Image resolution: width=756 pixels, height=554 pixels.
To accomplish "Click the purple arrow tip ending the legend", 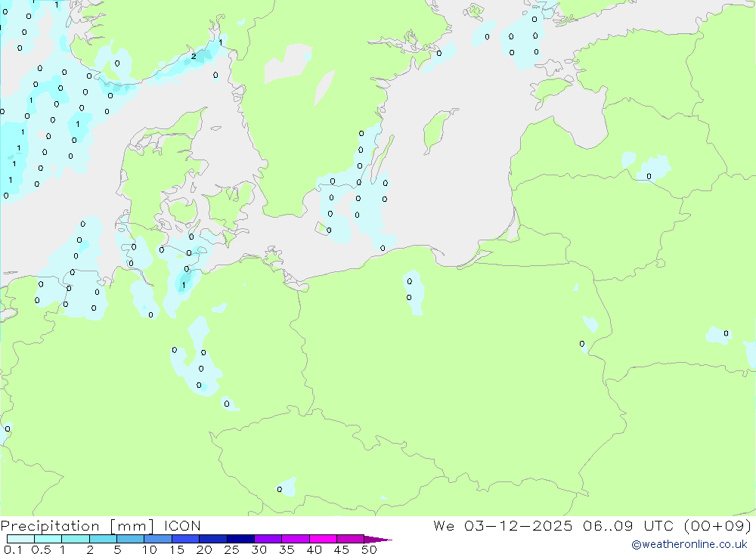I will 378,540.
